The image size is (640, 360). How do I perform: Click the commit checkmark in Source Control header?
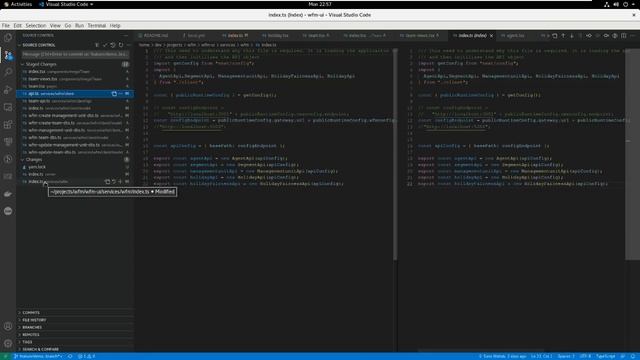pyautogui.click(x=105, y=45)
